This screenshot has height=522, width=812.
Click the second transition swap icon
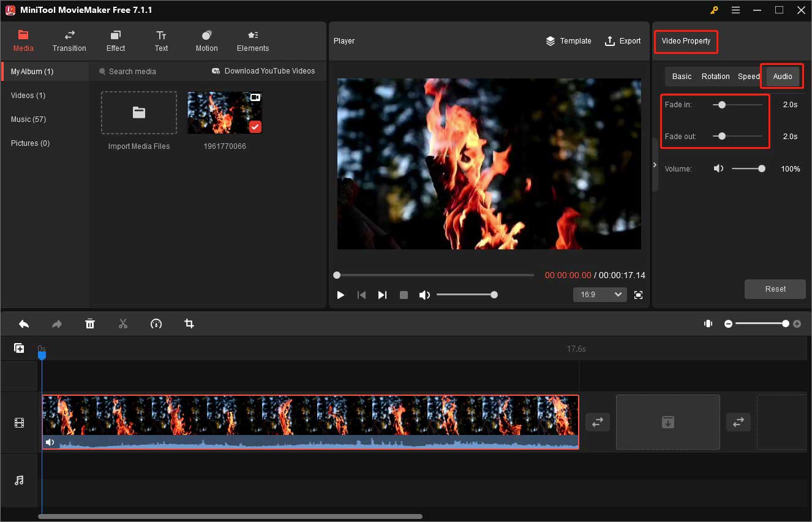[x=739, y=422]
